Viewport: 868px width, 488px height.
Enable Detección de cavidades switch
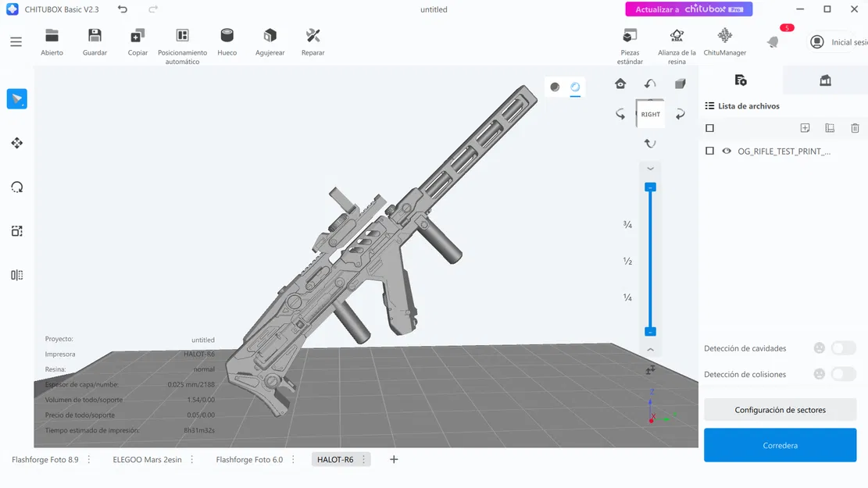tap(844, 347)
